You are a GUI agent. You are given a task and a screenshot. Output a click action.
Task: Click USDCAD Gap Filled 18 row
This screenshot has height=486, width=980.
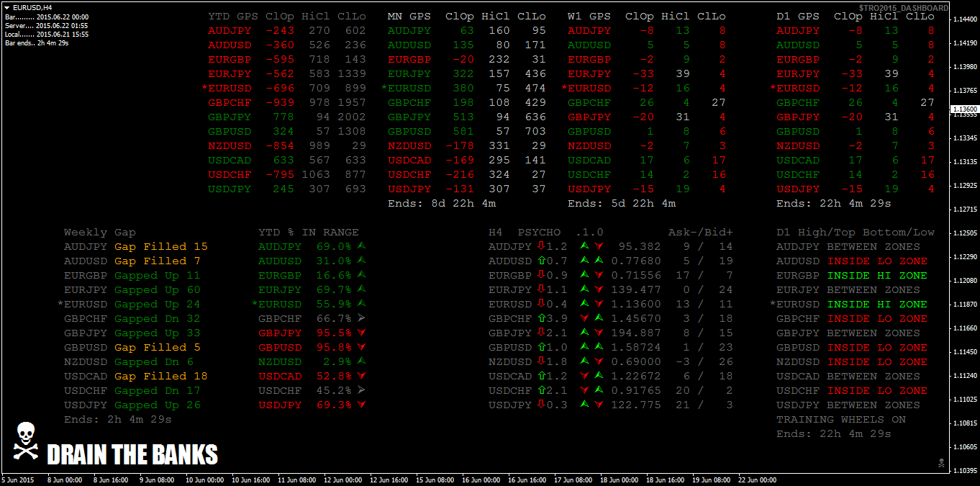click(x=136, y=376)
